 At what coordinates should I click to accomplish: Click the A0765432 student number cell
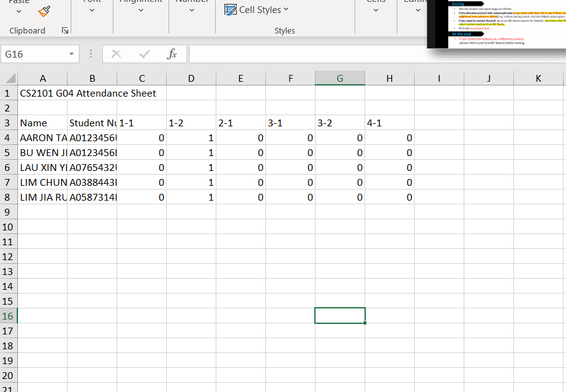point(92,167)
